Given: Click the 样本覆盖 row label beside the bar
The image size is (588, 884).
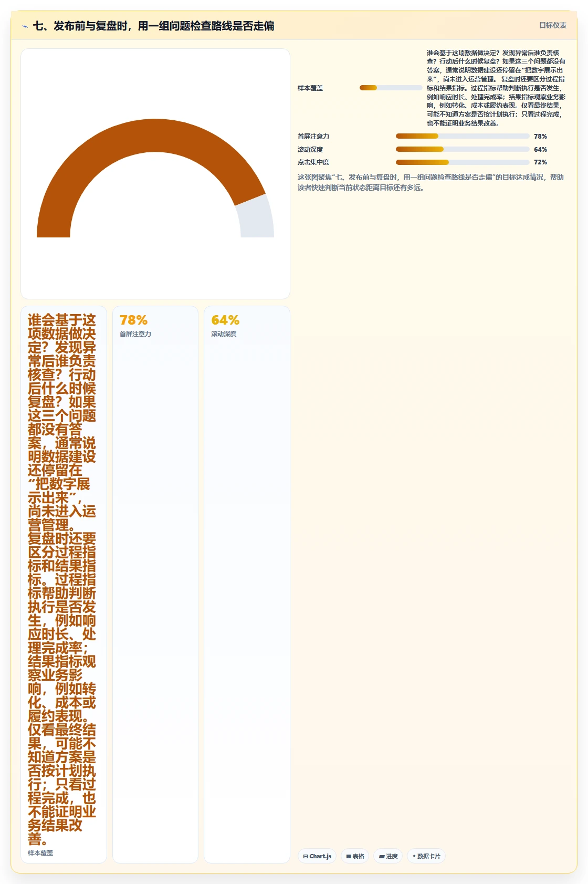Looking at the screenshot, I should (x=310, y=88).
